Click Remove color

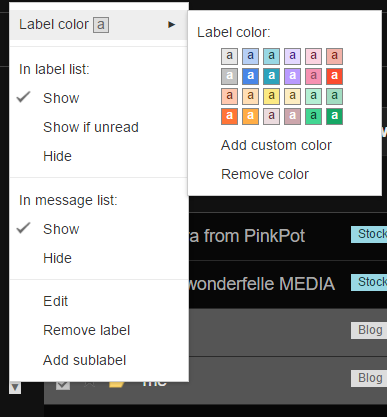click(265, 174)
